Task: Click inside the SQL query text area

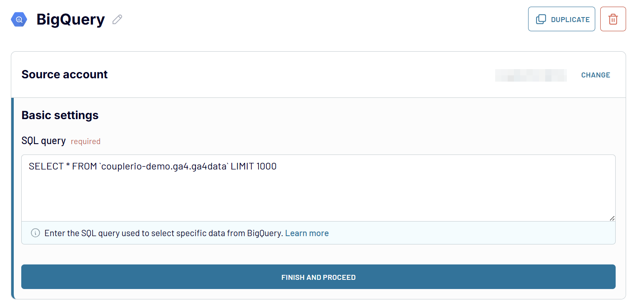Action: [x=318, y=192]
